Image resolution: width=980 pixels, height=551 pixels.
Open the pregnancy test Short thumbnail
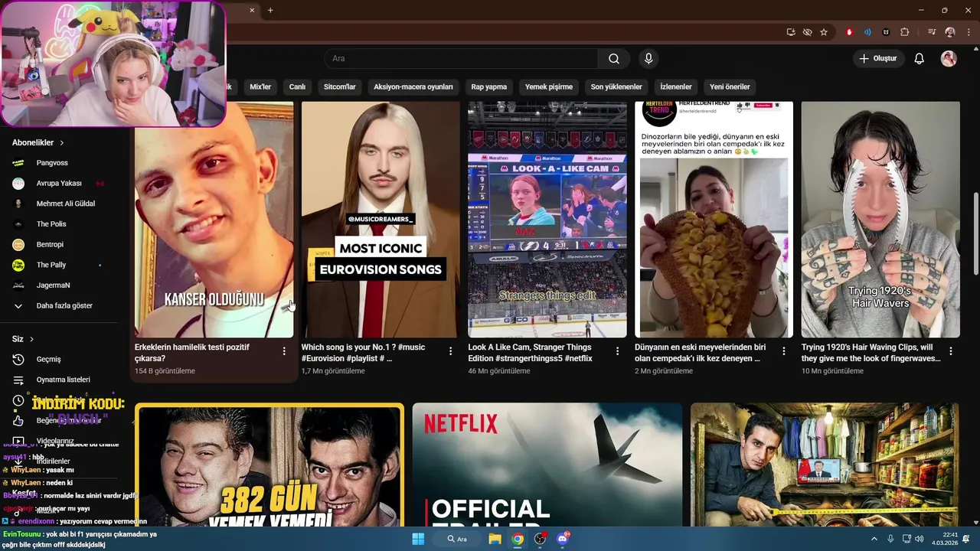pos(214,220)
